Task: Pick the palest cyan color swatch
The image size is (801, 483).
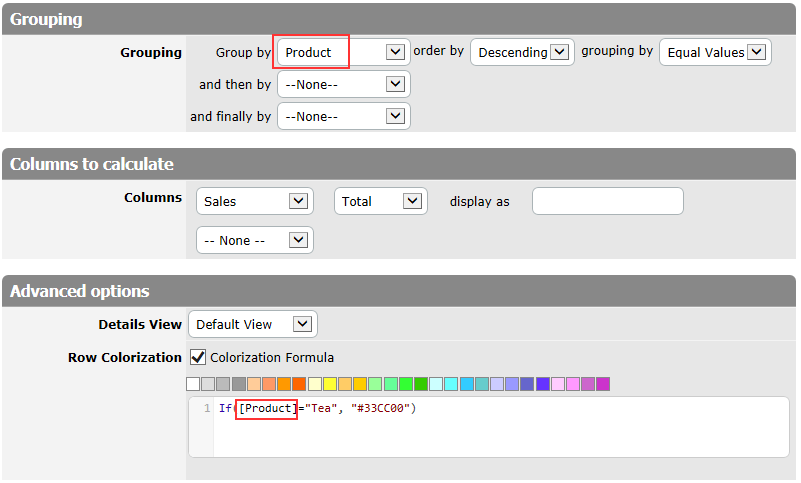Action: [436, 384]
